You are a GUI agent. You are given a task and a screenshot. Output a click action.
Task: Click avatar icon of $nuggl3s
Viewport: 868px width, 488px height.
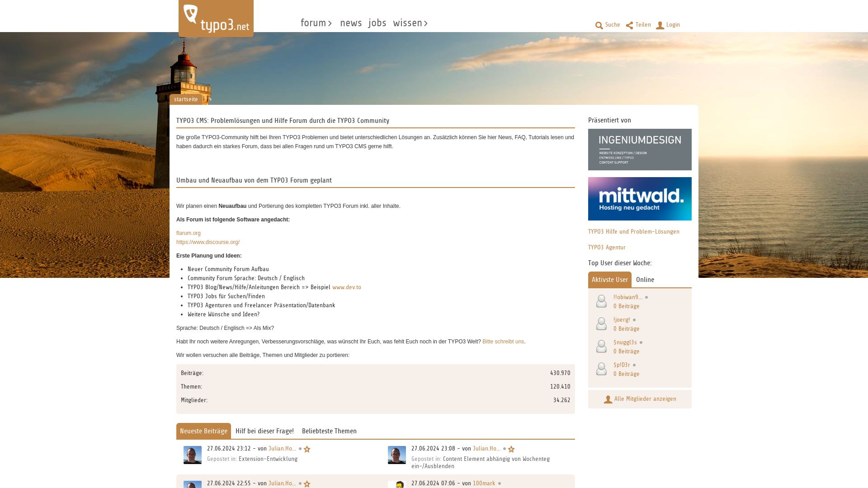pyautogui.click(x=601, y=346)
